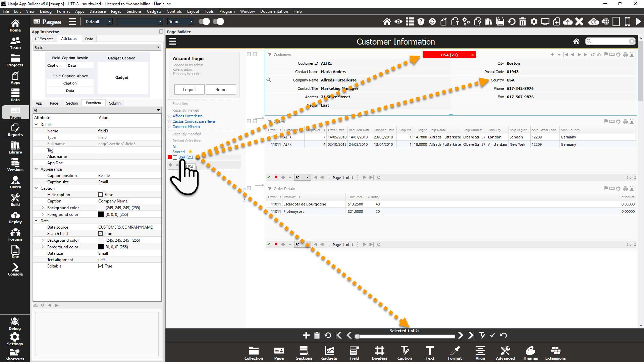The width and height of the screenshot is (644, 362).
Task: Click the Logout button
Action: coord(189,90)
